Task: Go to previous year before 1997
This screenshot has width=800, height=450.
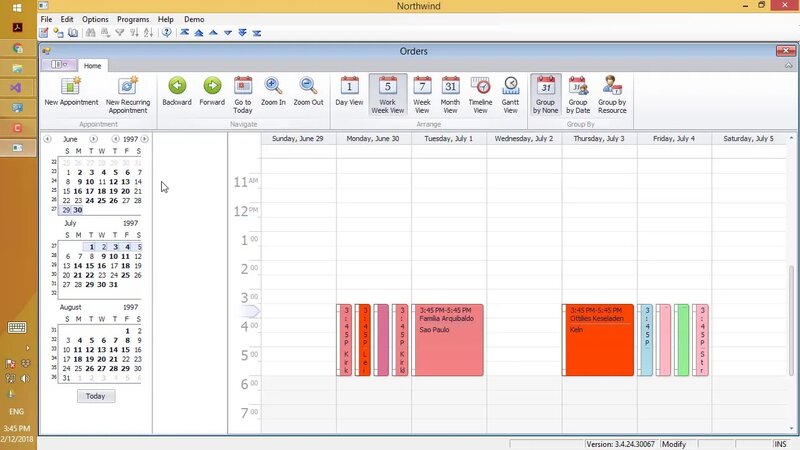Action: tap(116, 139)
